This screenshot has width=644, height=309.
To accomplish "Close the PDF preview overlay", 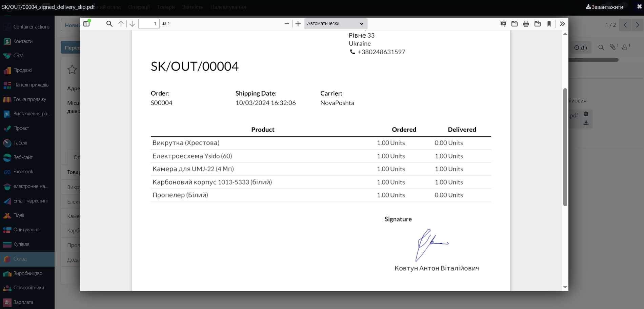I will 639,6.
